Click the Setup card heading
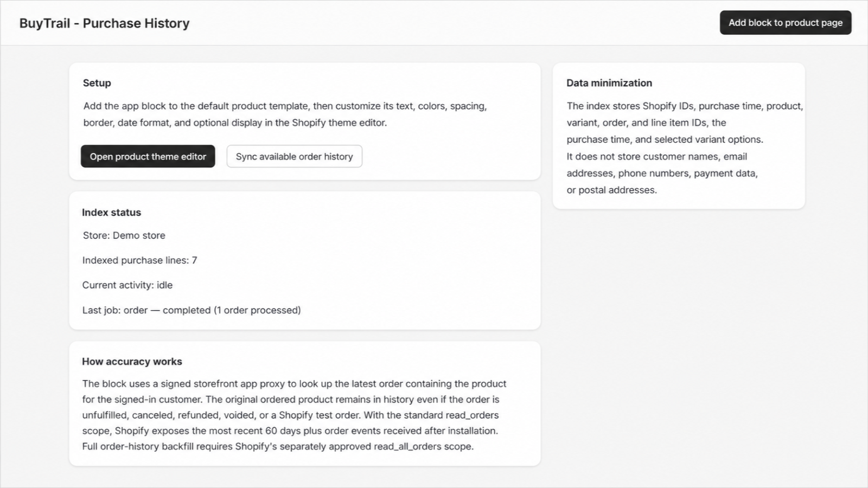This screenshot has height=488, width=868. coord(97,83)
